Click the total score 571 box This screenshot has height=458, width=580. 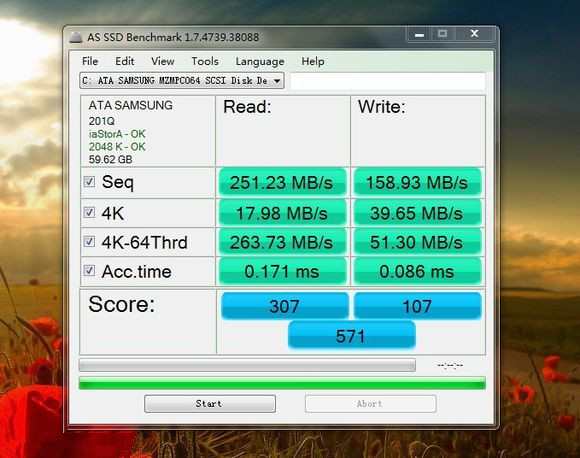coord(351,336)
